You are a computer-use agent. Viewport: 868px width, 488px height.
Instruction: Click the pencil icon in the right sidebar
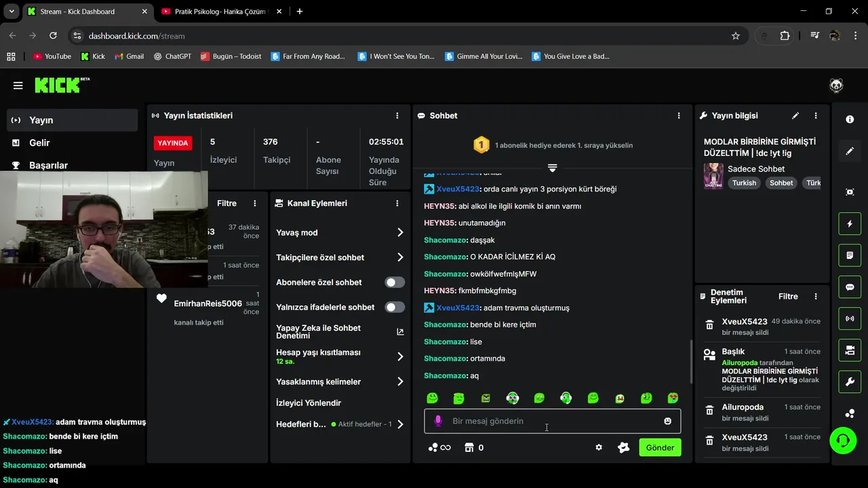tap(850, 151)
